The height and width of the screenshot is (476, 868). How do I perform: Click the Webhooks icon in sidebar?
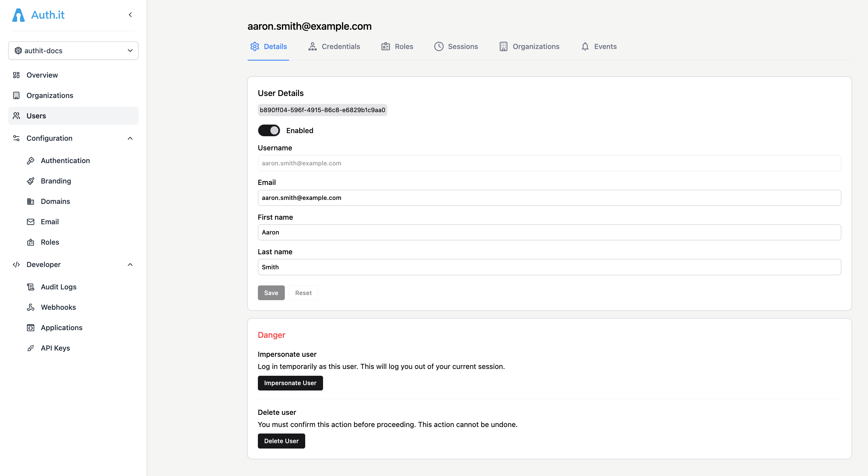click(x=31, y=307)
